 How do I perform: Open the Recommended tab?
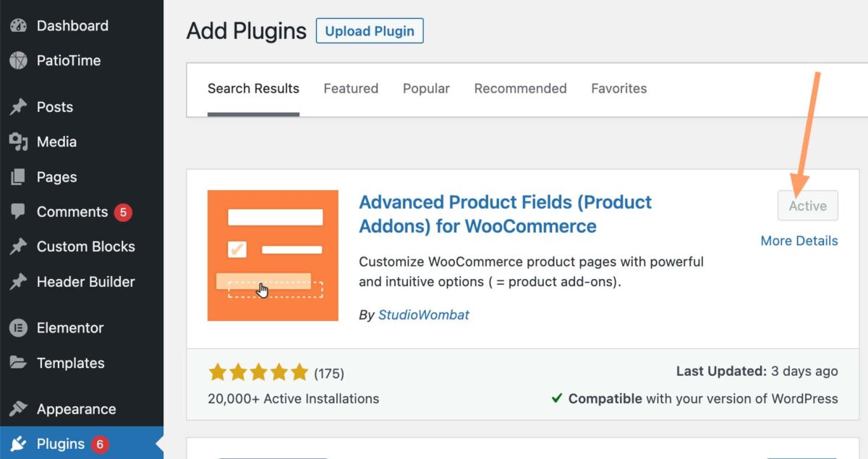click(x=520, y=88)
